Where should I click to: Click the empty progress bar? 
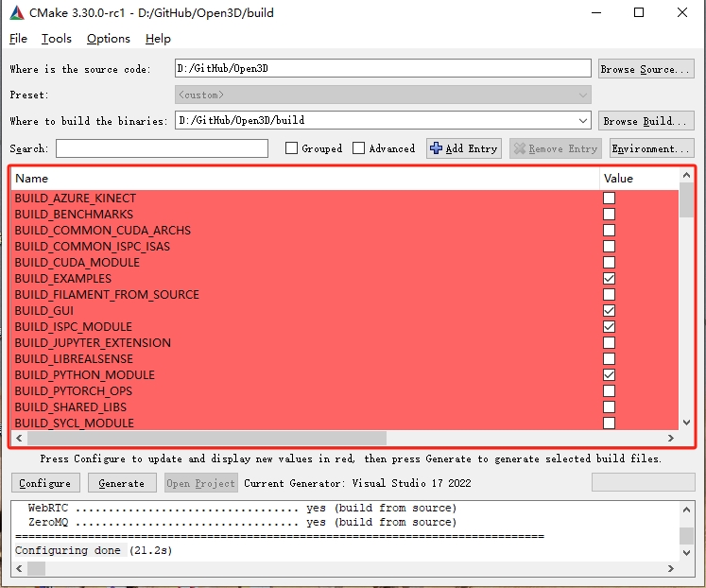click(x=643, y=482)
